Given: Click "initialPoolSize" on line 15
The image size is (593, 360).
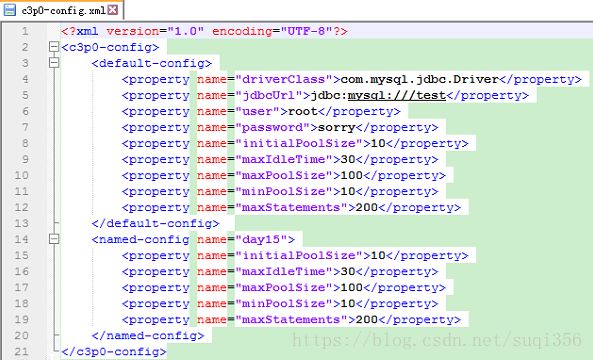Looking at the screenshot, I should click(299, 256).
